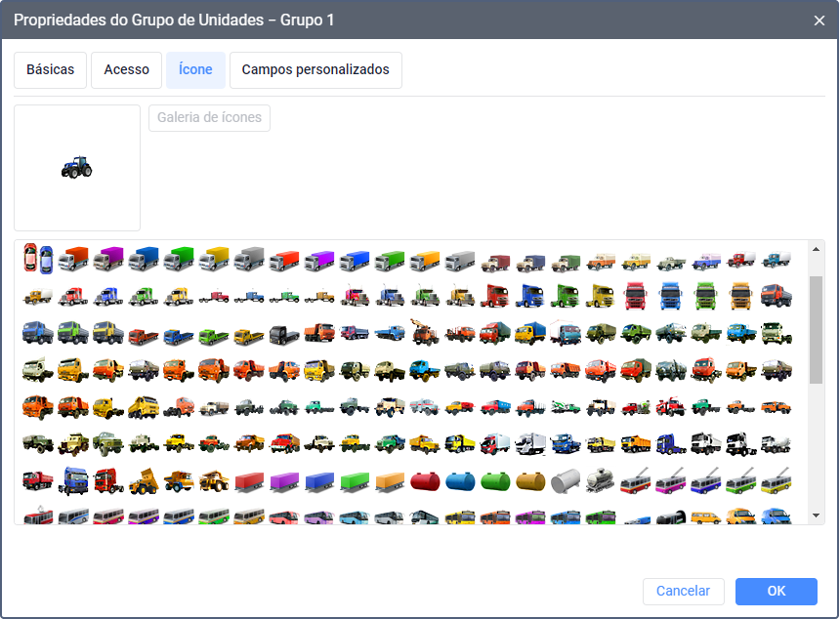Viewport: 840px width, 619px height.
Task: Open the Básicas tab
Action: [51, 69]
